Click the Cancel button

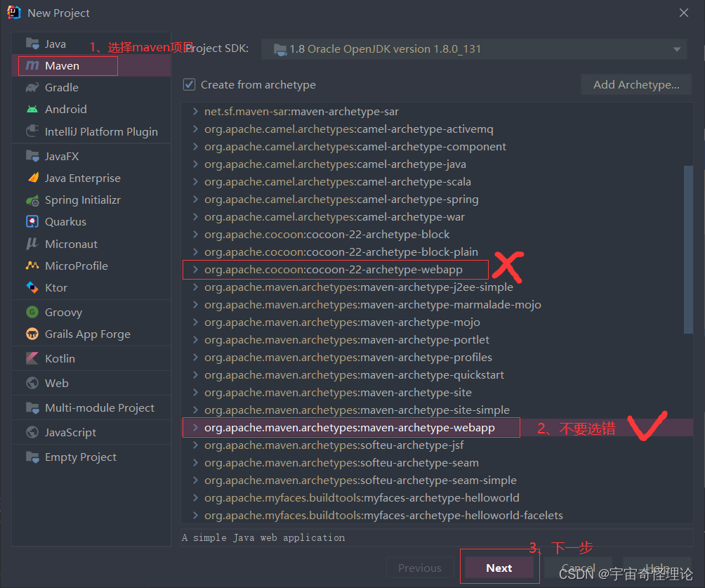(578, 568)
